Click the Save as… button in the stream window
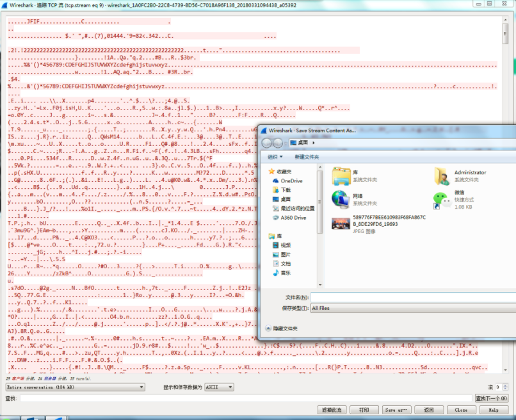Image resolution: width=516 pixels, height=420 pixels. click(396, 410)
